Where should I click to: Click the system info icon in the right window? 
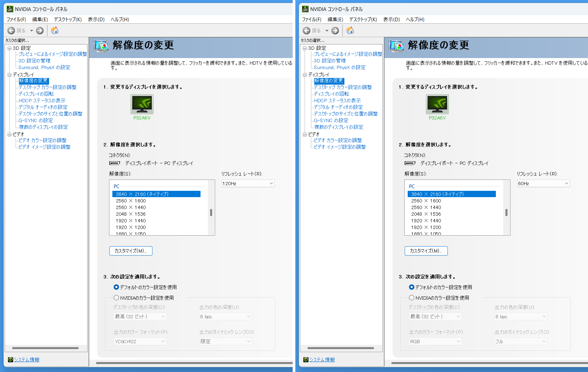coord(306,360)
